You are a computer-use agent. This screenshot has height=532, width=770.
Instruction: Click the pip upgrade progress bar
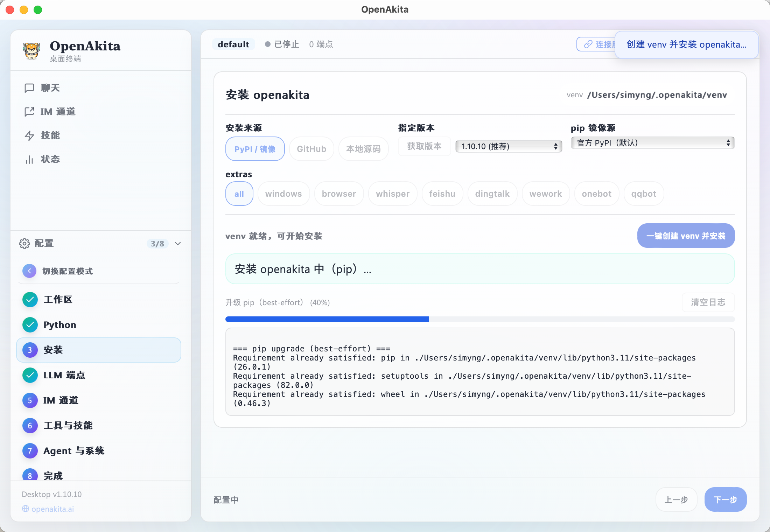click(x=479, y=319)
